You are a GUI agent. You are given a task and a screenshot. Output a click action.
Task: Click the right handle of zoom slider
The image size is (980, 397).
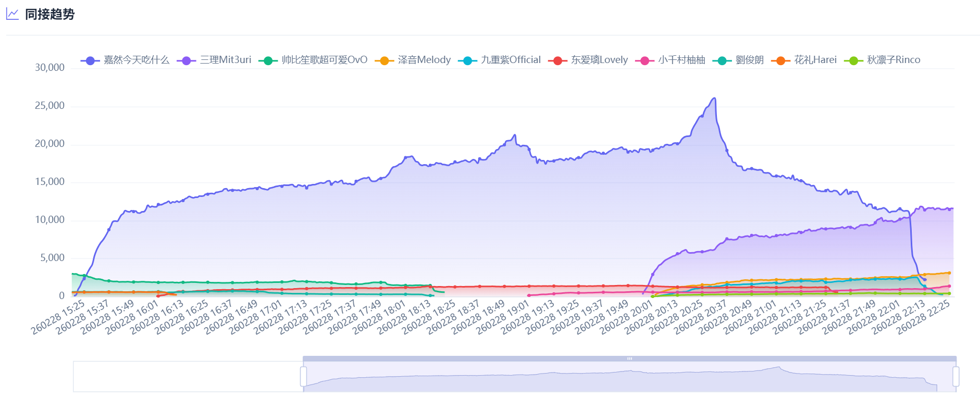(956, 376)
